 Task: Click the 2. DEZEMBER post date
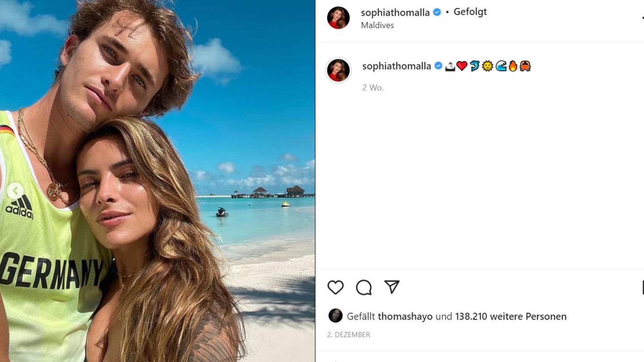pyautogui.click(x=348, y=335)
